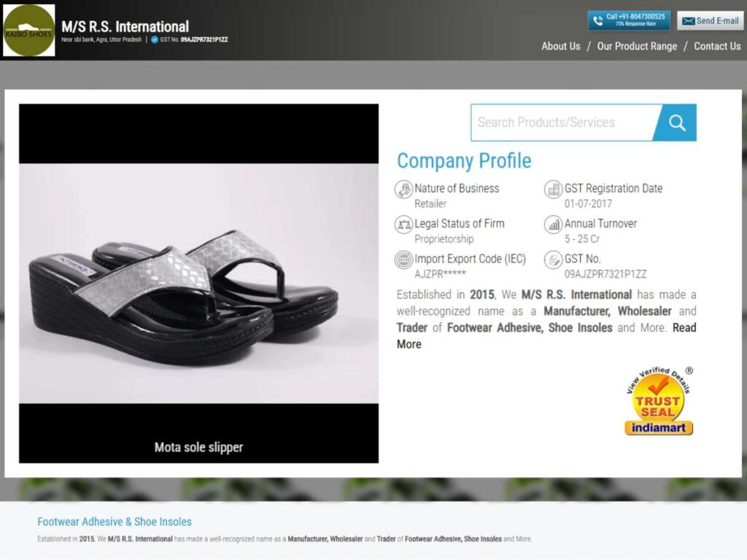Image resolution: width=747 pixels, height=560 pixels.
Task: Open the Footwear Adhesive & Shoe Insoles link
Action: 115,521
